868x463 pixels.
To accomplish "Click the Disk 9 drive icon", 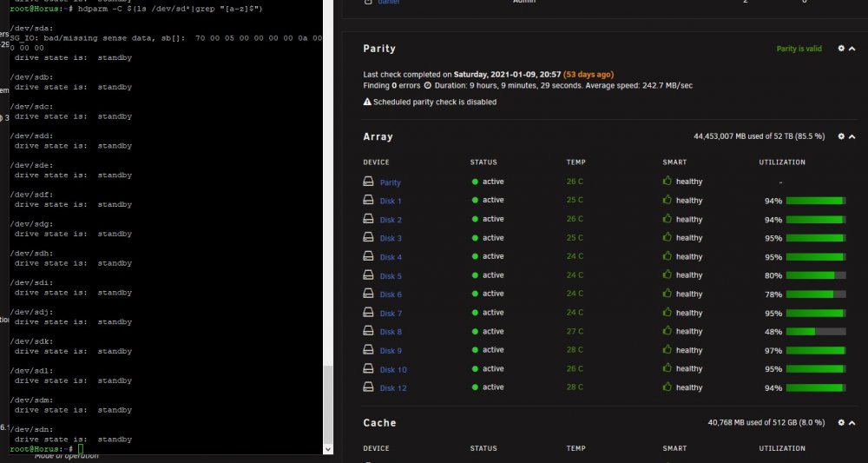I will tap(368, 349).
